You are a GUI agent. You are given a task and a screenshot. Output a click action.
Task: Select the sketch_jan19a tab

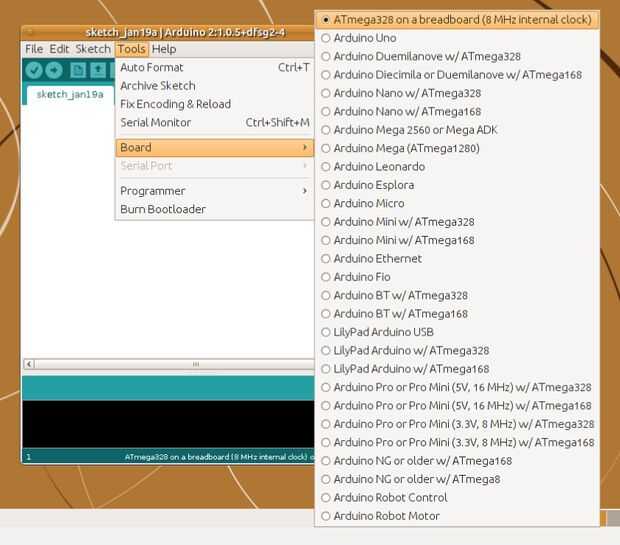pos(70,95)
